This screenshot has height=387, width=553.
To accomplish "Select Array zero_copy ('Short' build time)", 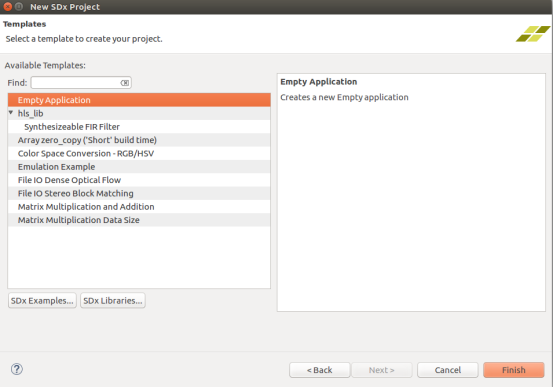I will [x=139, y=140].
